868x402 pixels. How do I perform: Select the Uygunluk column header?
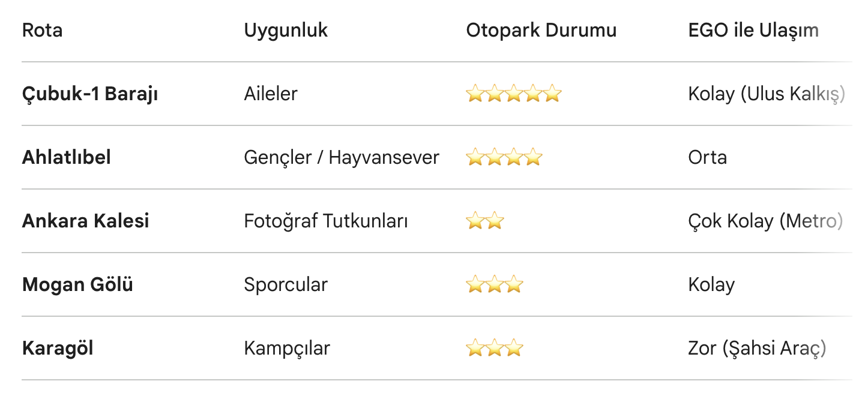pyautogui.click(x=286, y=31)
